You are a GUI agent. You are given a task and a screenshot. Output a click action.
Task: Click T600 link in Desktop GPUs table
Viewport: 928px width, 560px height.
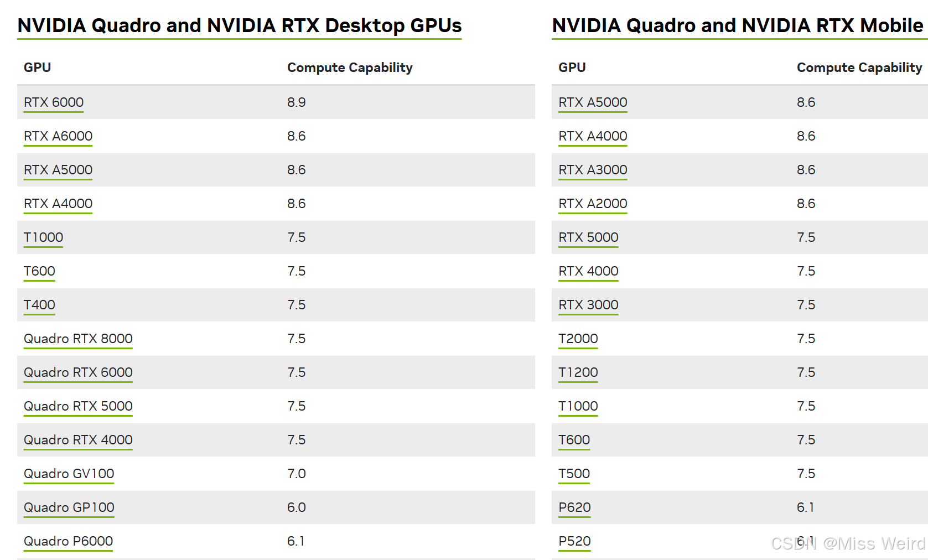[39, 271]
